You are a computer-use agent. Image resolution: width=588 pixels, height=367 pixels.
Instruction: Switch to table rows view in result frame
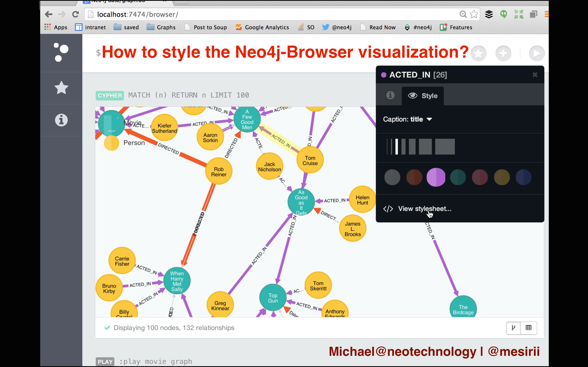(x=528, y=328)
